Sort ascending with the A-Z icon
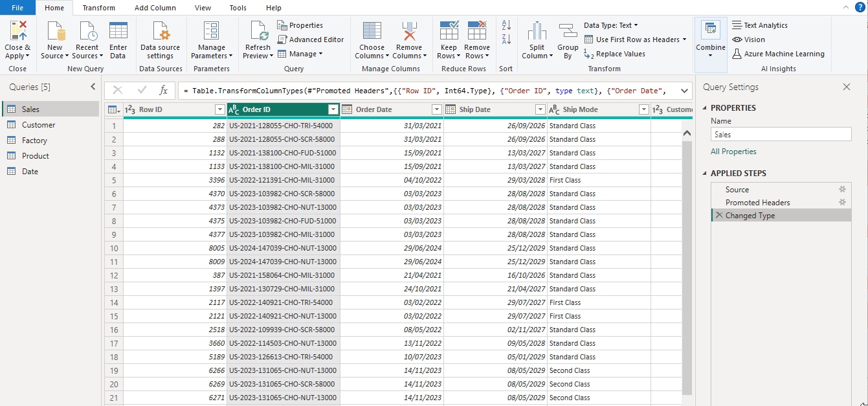 507,25
